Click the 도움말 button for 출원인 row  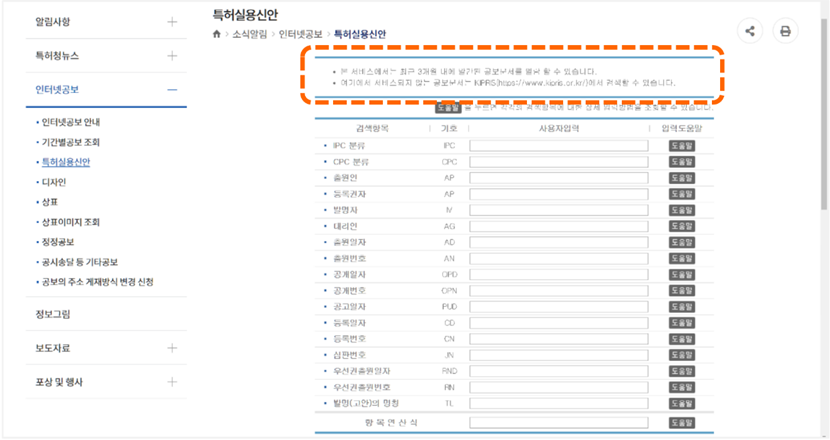click(x=682, y=178)
